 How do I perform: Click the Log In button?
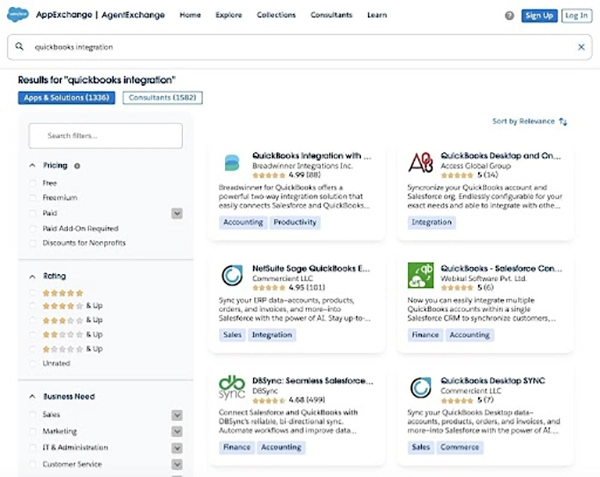point(576,16)
